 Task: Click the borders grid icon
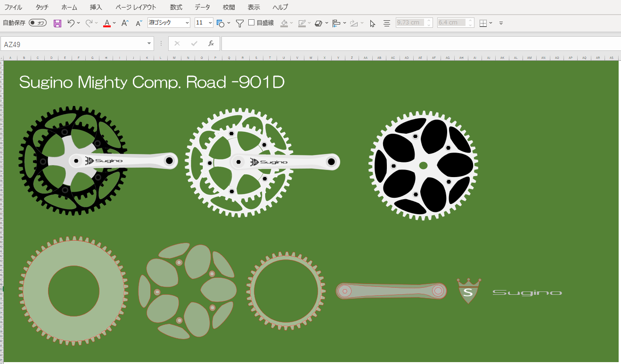(x=483, y=23)
